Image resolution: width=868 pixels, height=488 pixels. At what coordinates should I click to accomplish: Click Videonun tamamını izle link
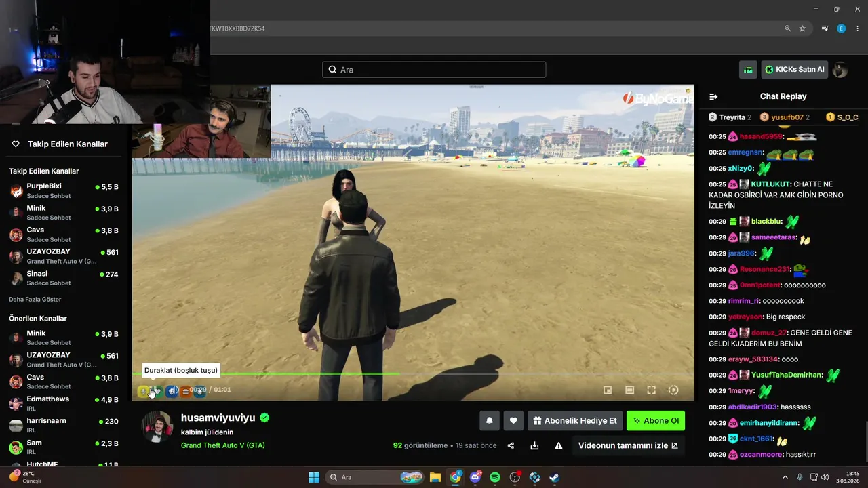628,445
